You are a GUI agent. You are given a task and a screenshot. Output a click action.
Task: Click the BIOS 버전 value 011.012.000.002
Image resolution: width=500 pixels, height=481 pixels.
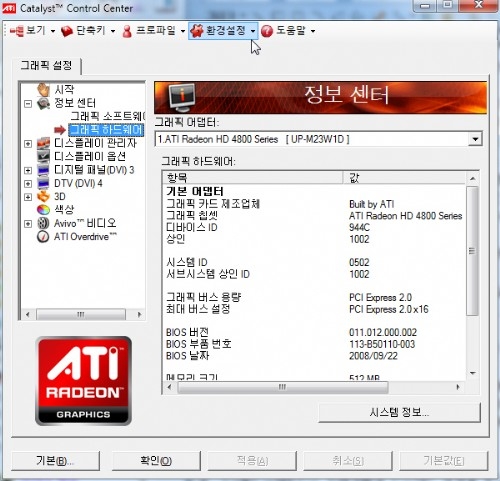pyautogui.click(x=383, y=332)
